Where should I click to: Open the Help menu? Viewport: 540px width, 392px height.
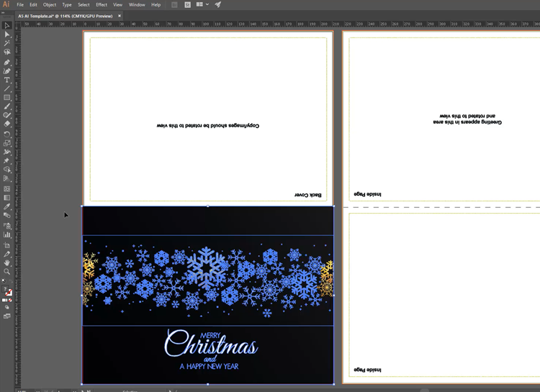(156, 5)
